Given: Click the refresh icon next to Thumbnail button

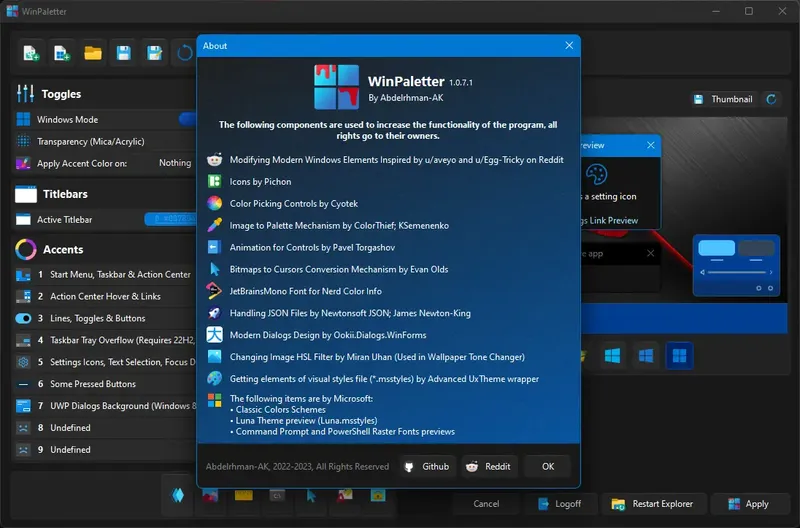Looking at the screenshot, I should pyautogui.click(x=771, y=99).
